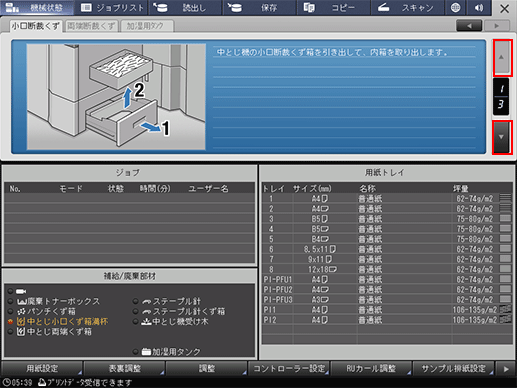517x388 pixels.
Task: Switch to the コピー copy tab
Action: 333,8
